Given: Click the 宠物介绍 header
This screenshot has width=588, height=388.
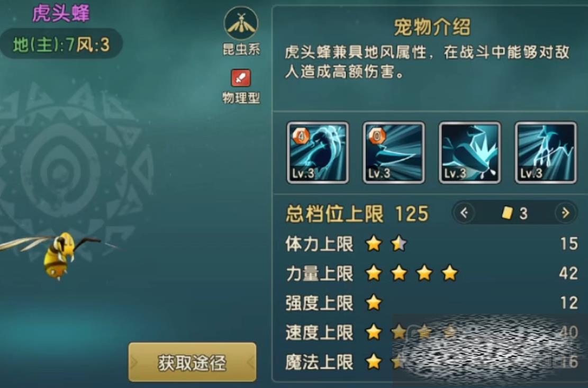Looking at the screenshot, I should (x=432, y=27).
